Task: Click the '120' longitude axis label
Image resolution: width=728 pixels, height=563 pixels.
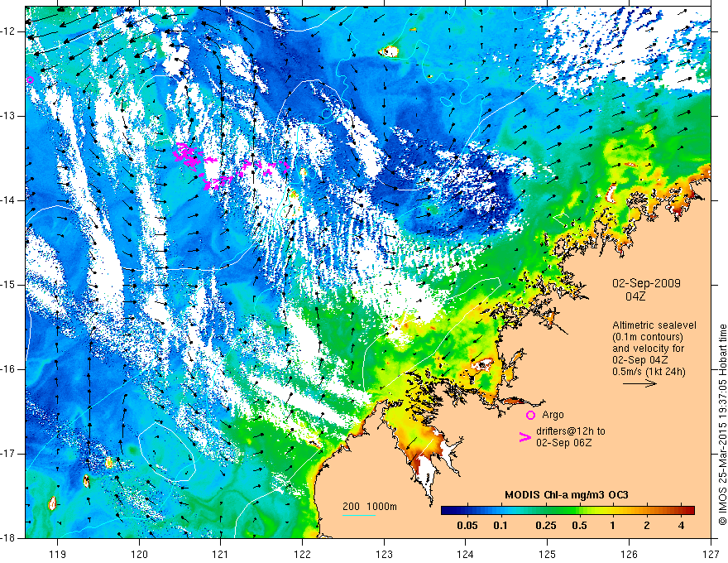Action: [x=139, y=554]
